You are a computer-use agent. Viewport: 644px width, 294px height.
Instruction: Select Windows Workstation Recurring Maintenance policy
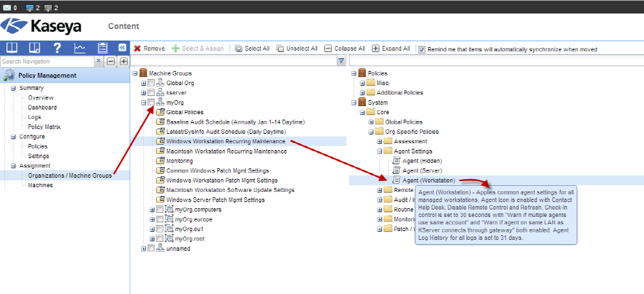tap(225, 141)
